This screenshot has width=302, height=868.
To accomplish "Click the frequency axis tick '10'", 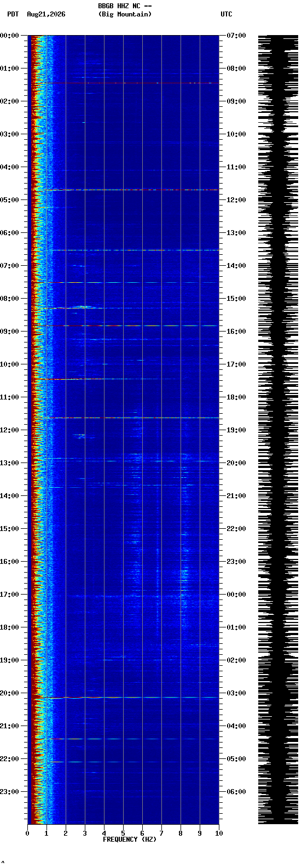I will tap(219, 833).
